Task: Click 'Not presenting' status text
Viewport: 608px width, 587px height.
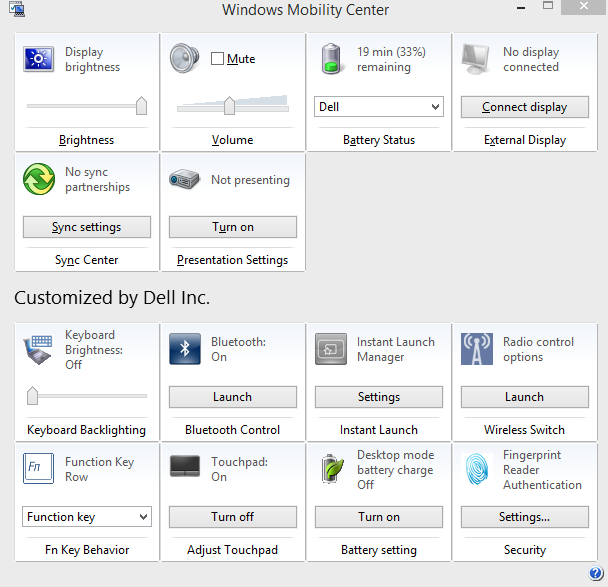Action: [x=250, y=180]
